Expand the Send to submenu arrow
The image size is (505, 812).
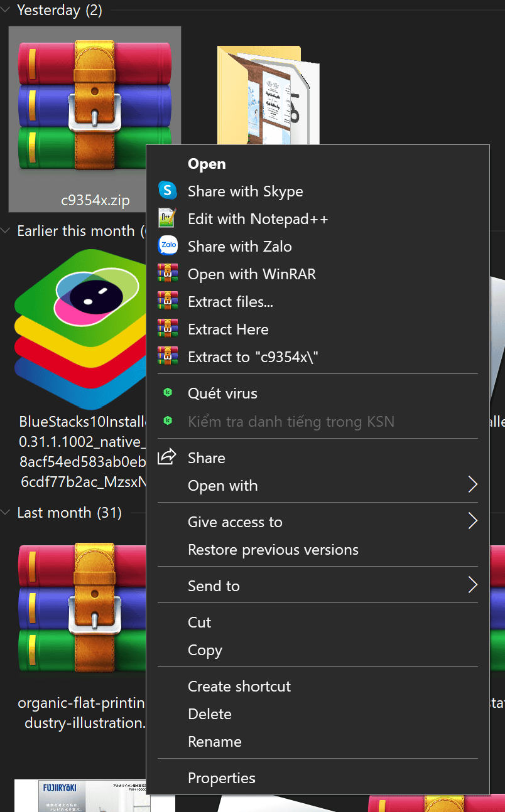point(472,585)
